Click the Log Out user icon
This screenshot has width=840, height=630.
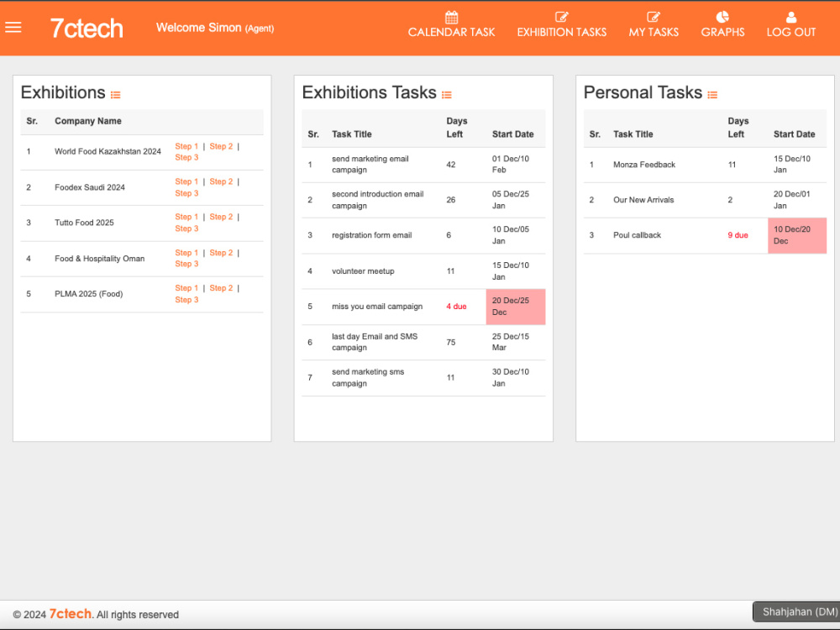point(791,17)
